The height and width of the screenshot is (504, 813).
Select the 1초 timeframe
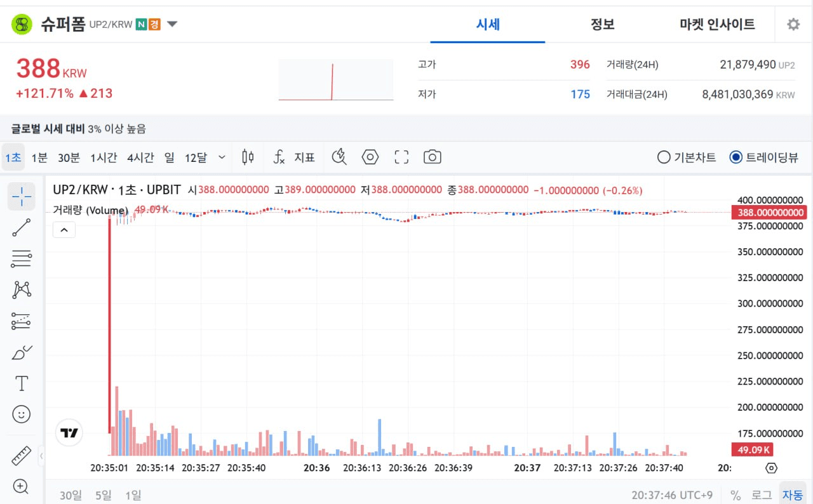[13, 157]
